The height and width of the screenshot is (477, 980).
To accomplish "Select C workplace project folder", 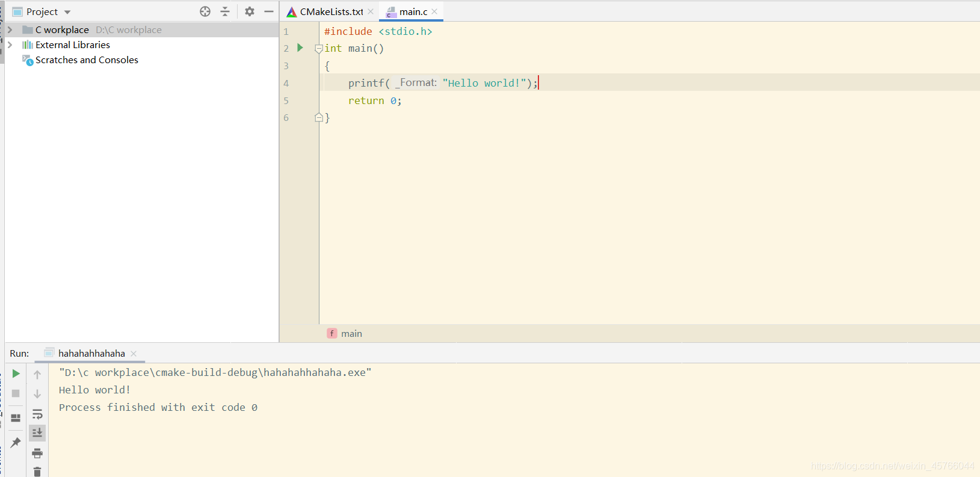I will click(x=62, y=29).
